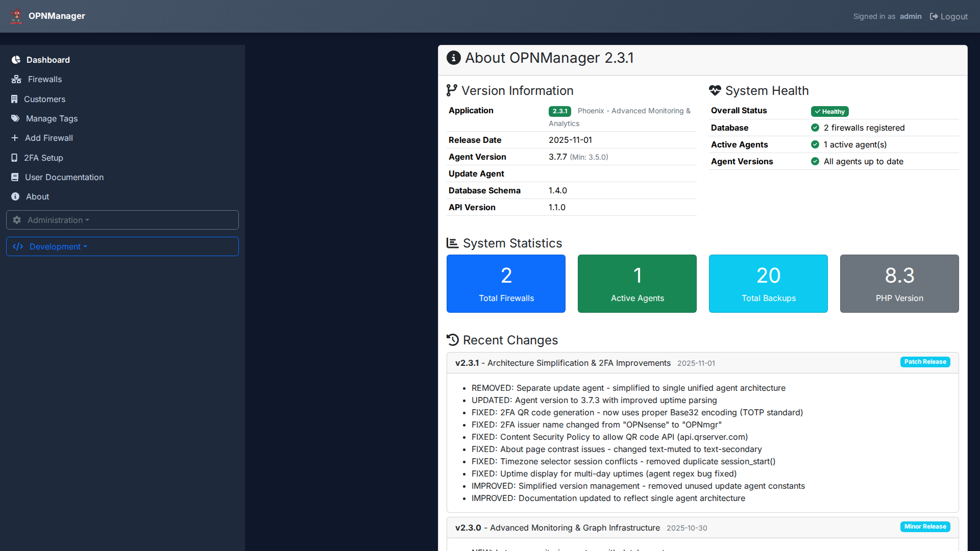Open the Firewalls menu item
Screen dimensions: 980x551
coord(45,79)
